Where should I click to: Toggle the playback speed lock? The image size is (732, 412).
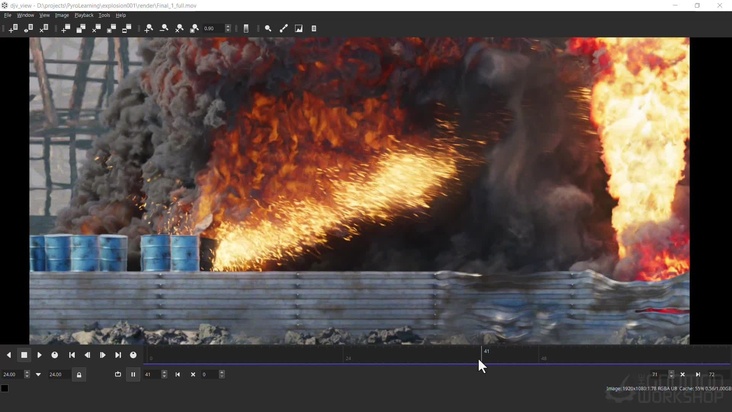[x=79, y=374]
